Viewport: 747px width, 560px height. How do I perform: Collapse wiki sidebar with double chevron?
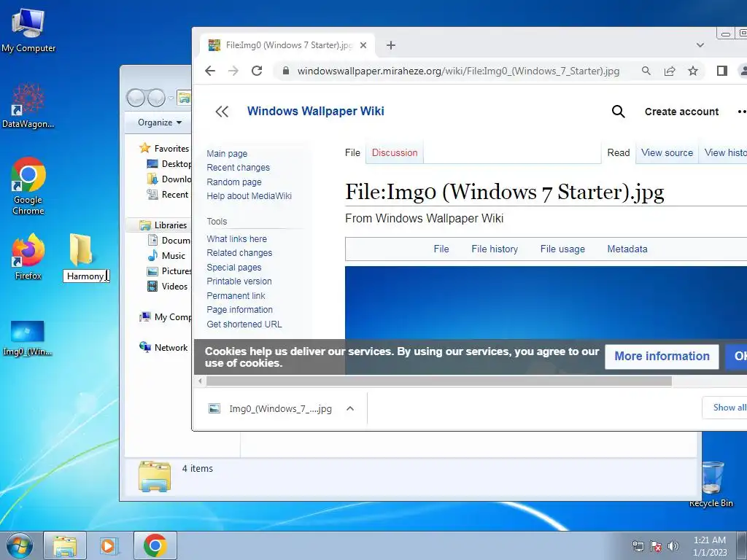pyautogui.click(x=222, y=112)
